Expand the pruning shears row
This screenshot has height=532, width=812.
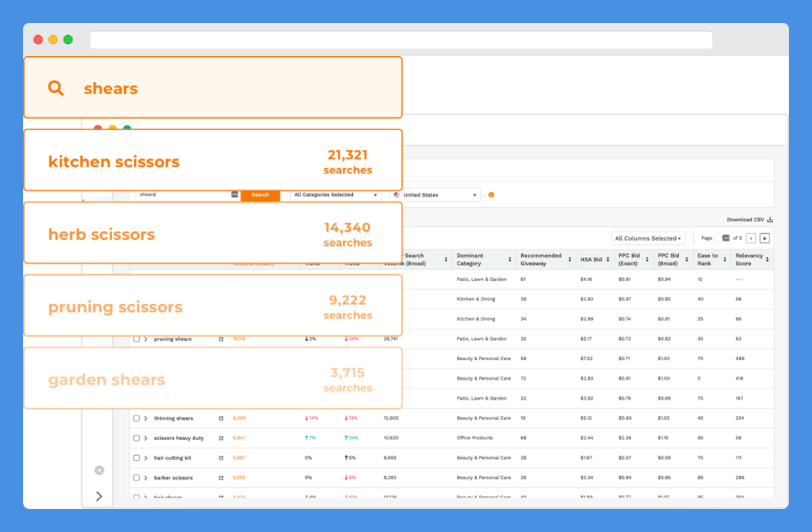[x=146, y=339]
